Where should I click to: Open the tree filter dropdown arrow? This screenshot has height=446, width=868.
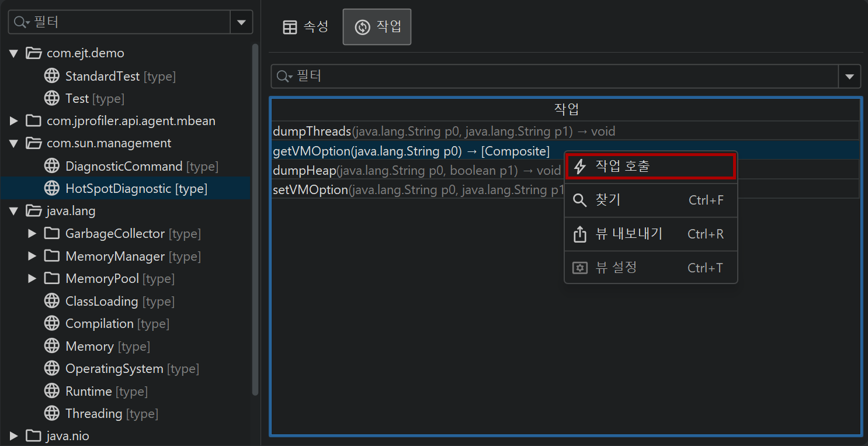pos(242,22)
